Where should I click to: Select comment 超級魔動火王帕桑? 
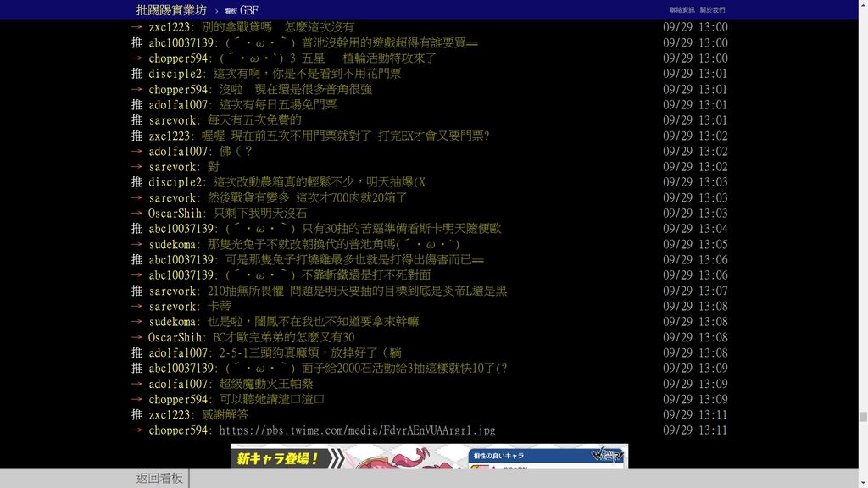[266, 384]
